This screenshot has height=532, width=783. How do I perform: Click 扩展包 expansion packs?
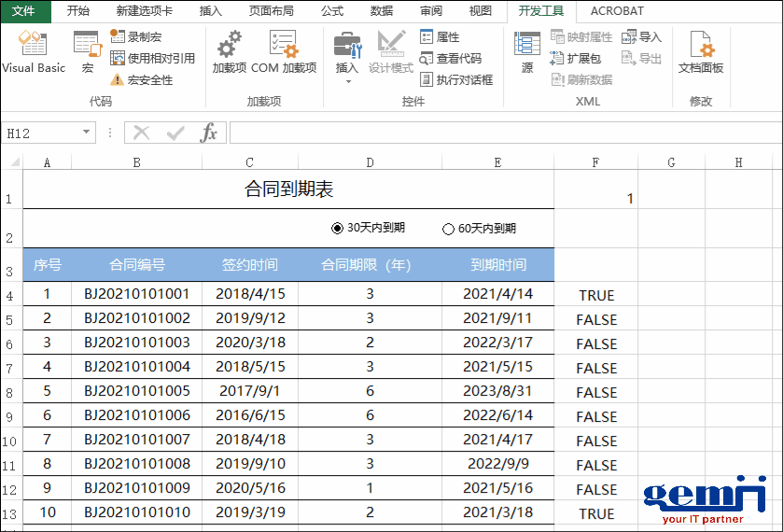(x=575, y=58)
